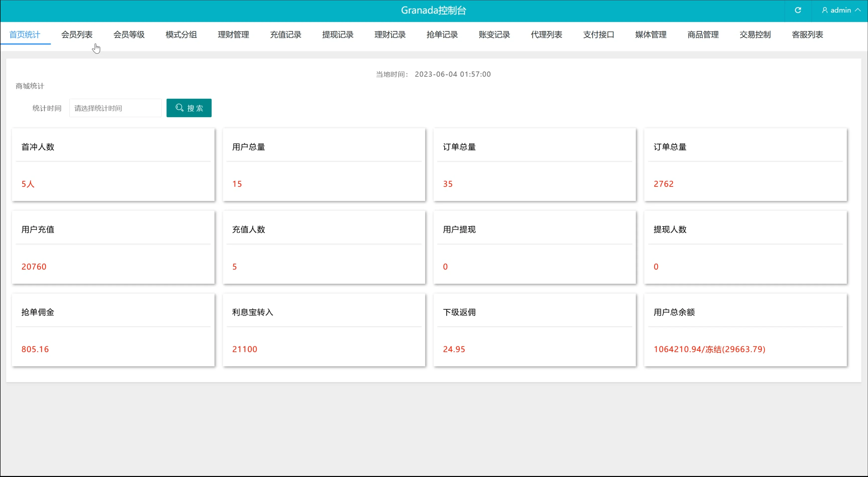Click the magnifier search button
This screenshot has width=868, height=477.
tap(189, 108)
